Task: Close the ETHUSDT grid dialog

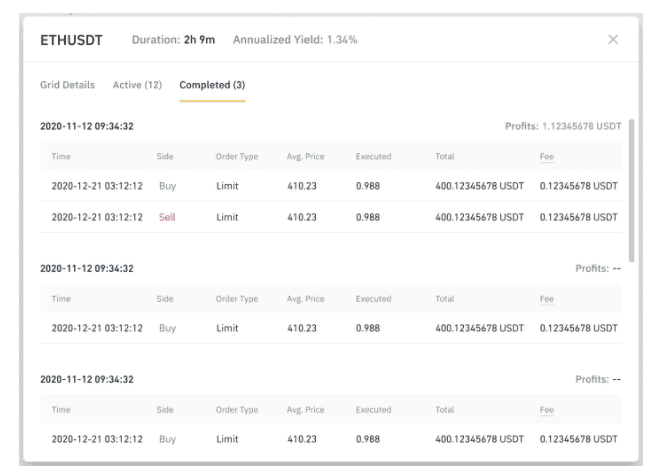Action: coord(613,40)
